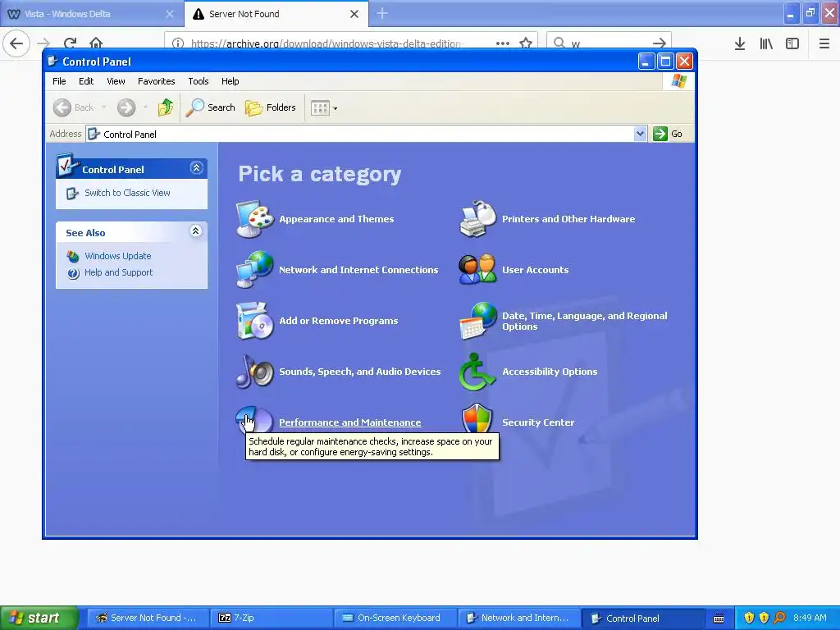
Task: Click the Security Center shield icon
Action: pos(477,419)
